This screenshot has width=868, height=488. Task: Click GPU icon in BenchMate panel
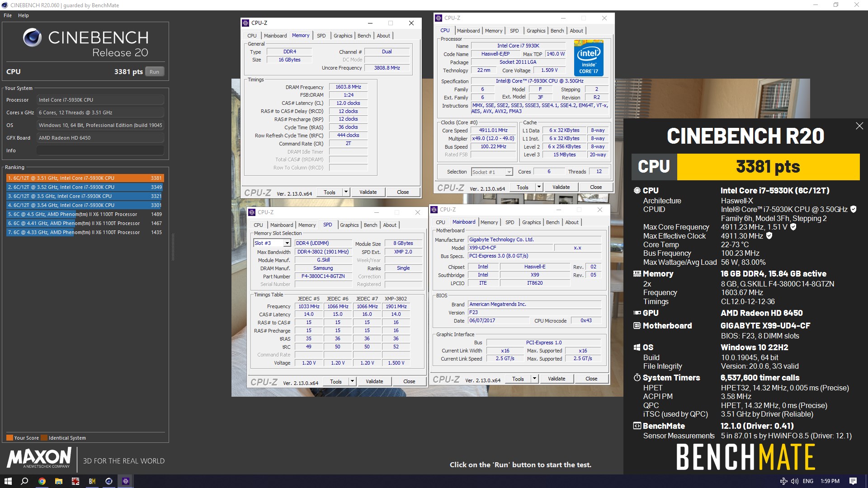[637, 313]
